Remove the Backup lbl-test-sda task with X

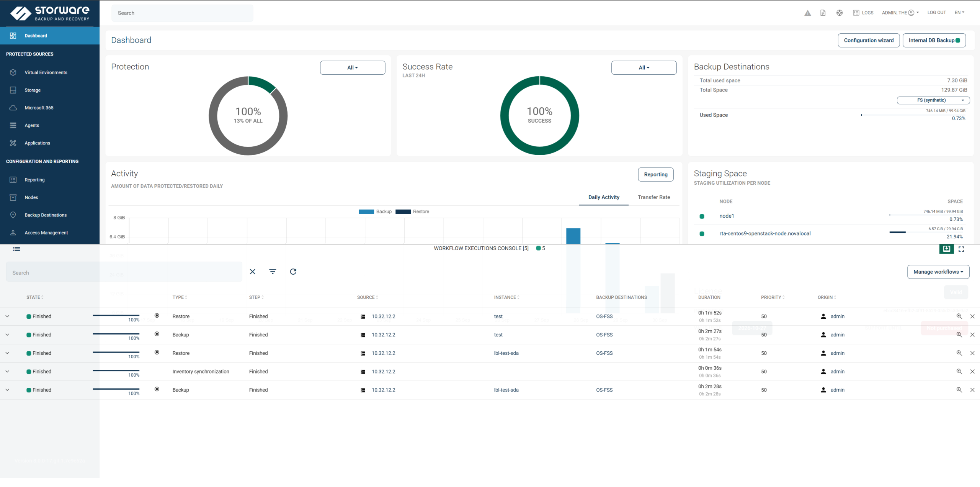(x=972, y=390)
